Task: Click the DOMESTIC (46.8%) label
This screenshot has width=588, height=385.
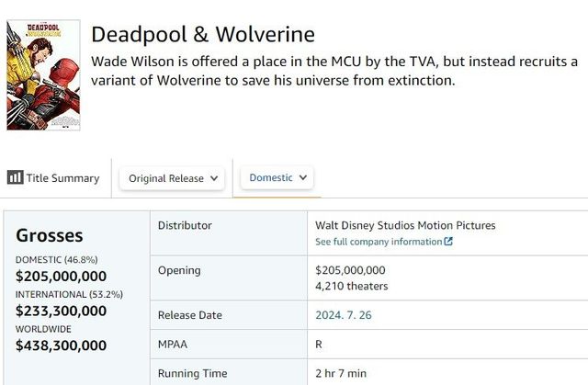Action: pos(56,259)
